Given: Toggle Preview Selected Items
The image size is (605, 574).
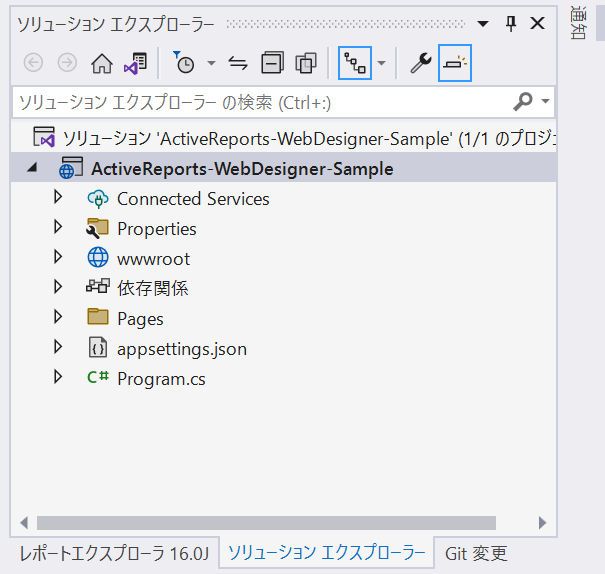Looking at the screenshot, I should click(x=455, y=63).
